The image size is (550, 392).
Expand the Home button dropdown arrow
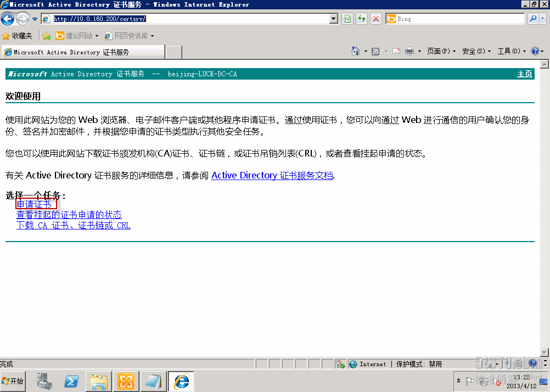(x=366, y=52)
